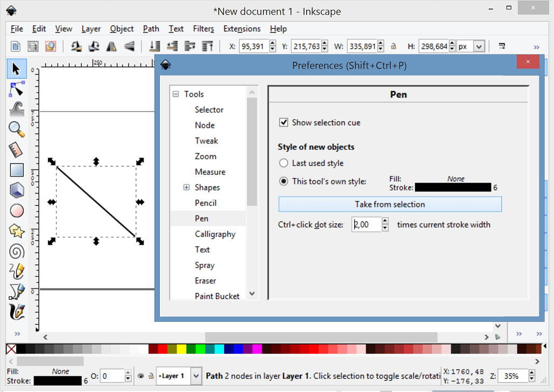This screenshot has height=392, width=554.
Task: Select the Star tool
Action: 17,231
